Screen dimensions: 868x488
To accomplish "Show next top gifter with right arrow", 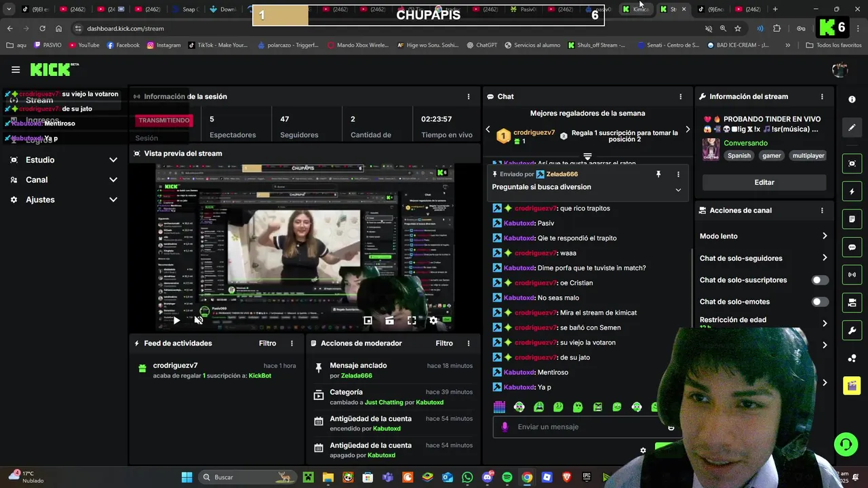I will coord(688,129).
